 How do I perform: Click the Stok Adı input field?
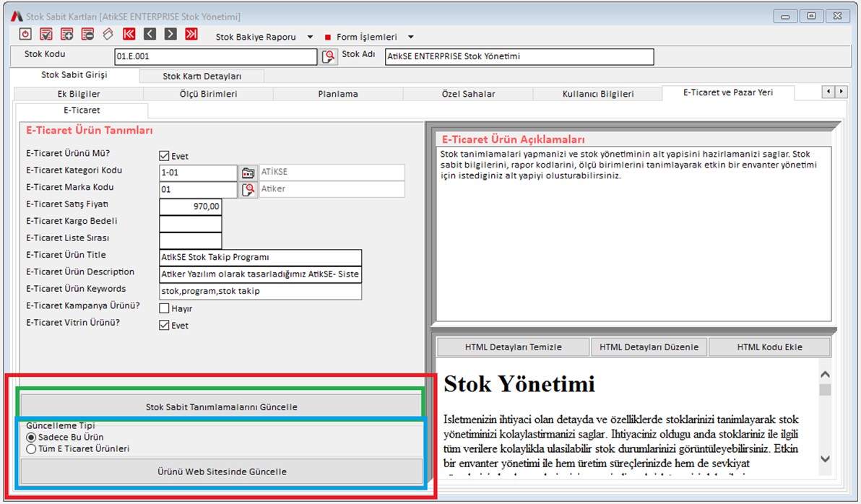519,56
